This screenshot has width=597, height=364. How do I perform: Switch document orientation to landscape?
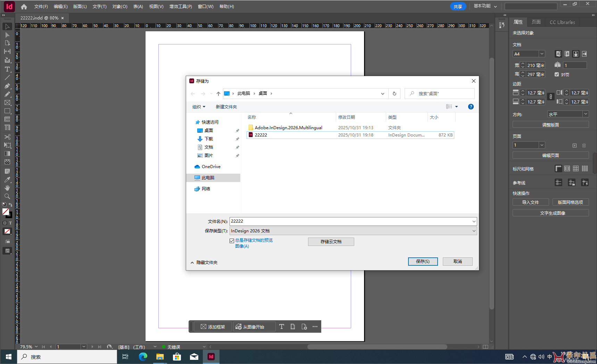coord(584,54)
